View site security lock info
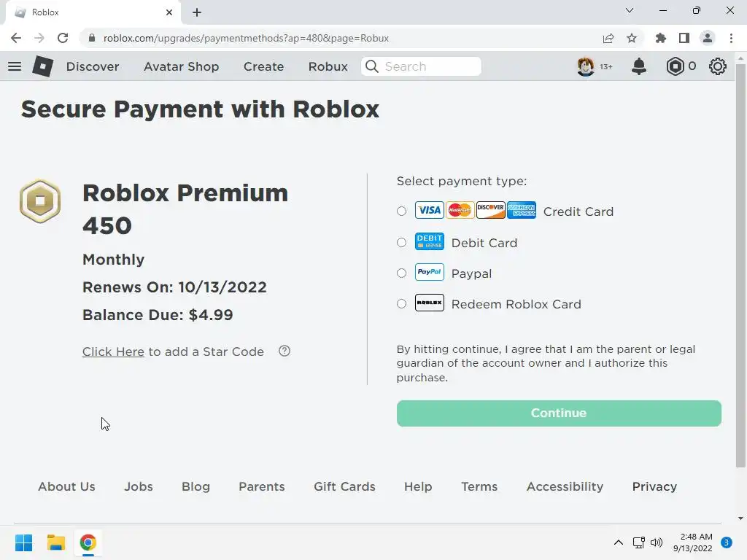747x560 pixels. [x=93, y=38]
